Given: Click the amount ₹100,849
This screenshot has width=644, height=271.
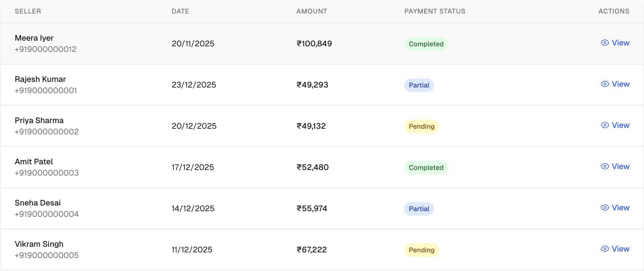Looking at the screenshot, I should pyautogui.click(x=314, y=43).
